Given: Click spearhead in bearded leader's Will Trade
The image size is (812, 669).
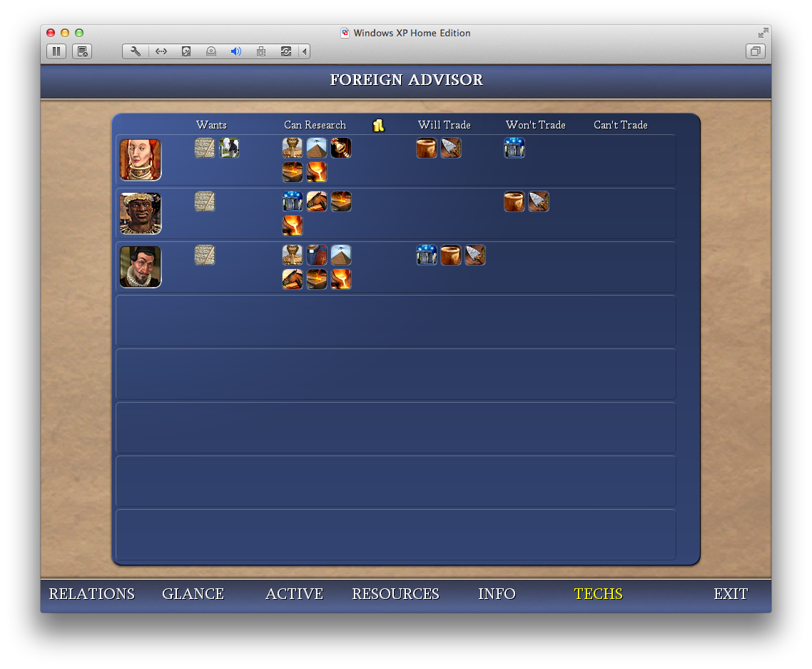Looking at the screenshot, I should pyautogui.click(x=475, y=255).
